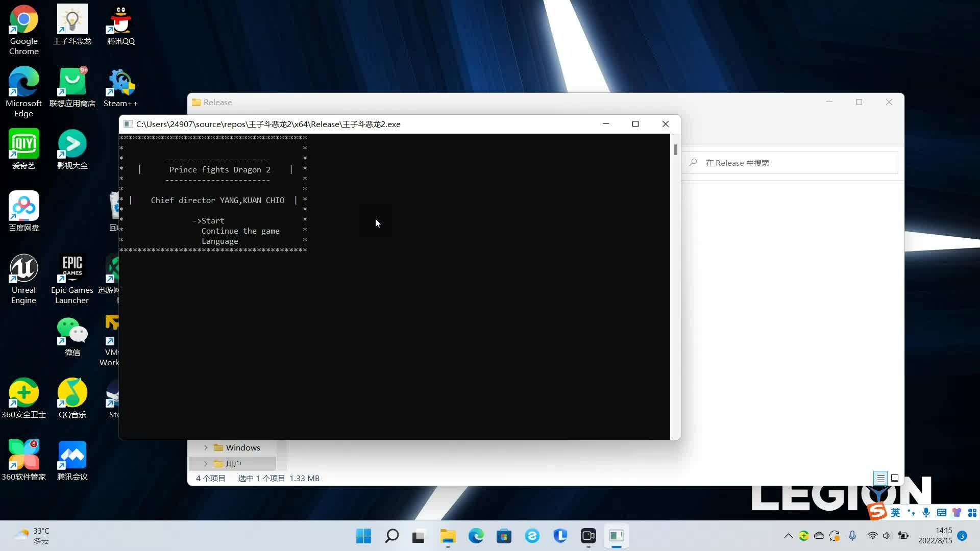Expand the 用户 folder tree node
The width and height of the screenshot is (980, 551).
point(206,464)
